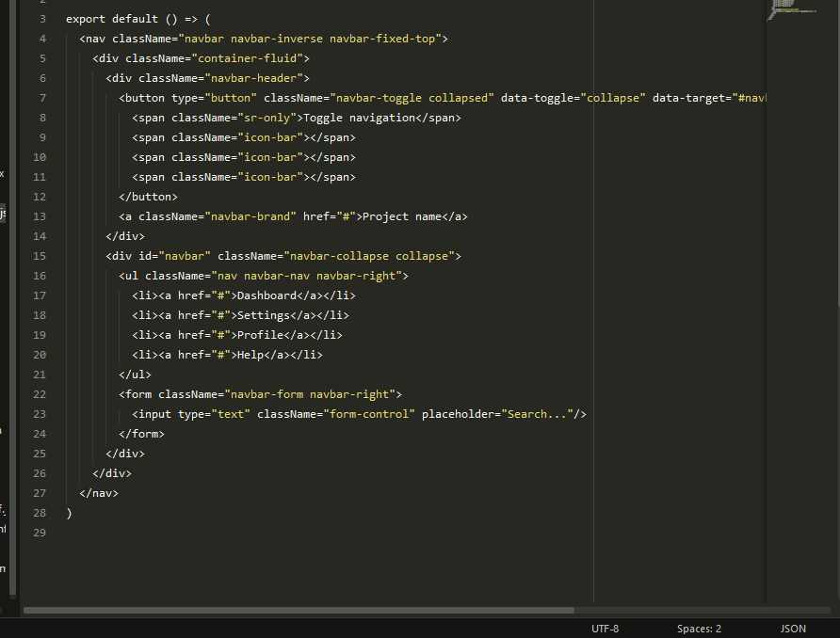Click the "Search..." placeholder string
The height and width of the screenshot is (638, 840).
538,414
